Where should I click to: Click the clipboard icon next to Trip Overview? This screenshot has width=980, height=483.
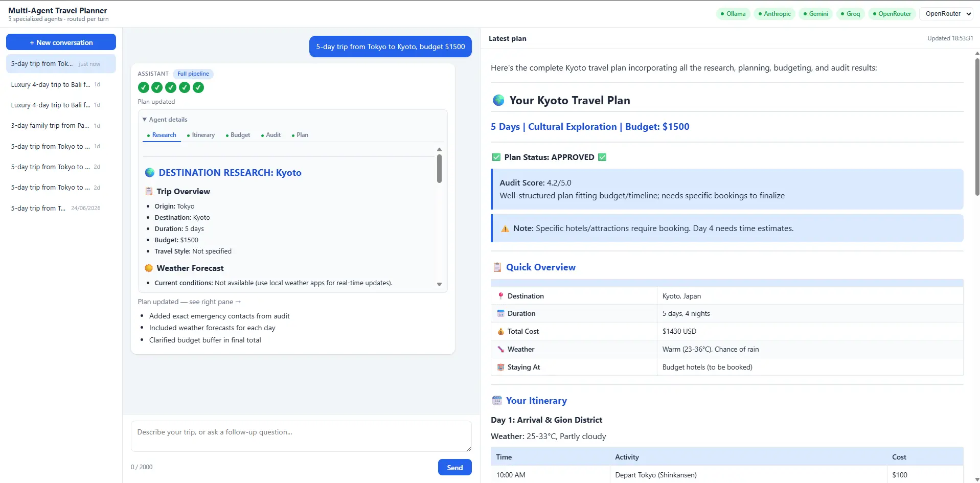pyautogui.click(x=149, y=191)
